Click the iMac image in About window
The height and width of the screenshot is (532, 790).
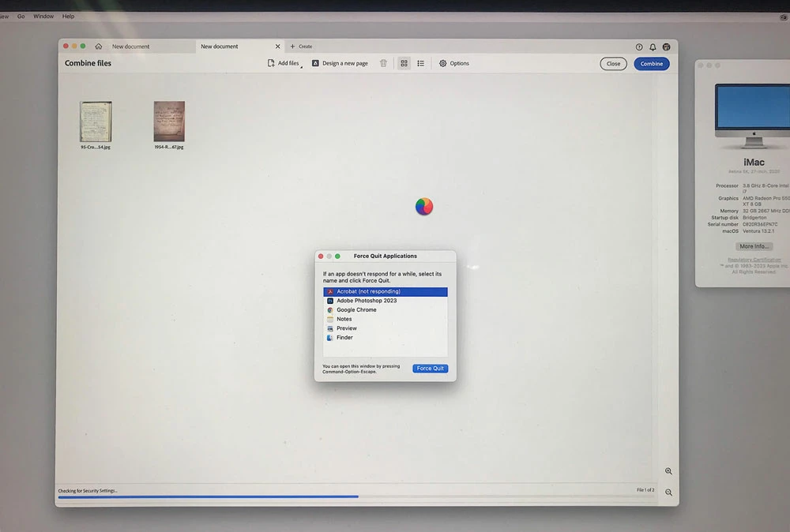tap(753, 116)
